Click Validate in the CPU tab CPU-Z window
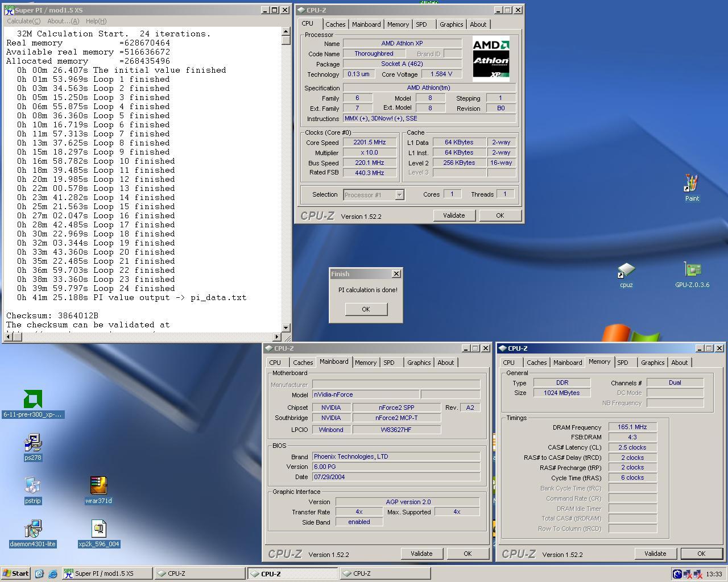The image size is (728, 582). 454,215
